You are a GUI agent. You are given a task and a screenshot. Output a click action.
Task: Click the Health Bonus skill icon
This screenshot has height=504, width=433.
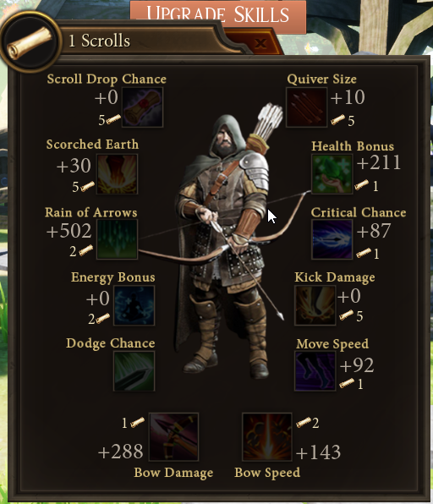[332, 174]
